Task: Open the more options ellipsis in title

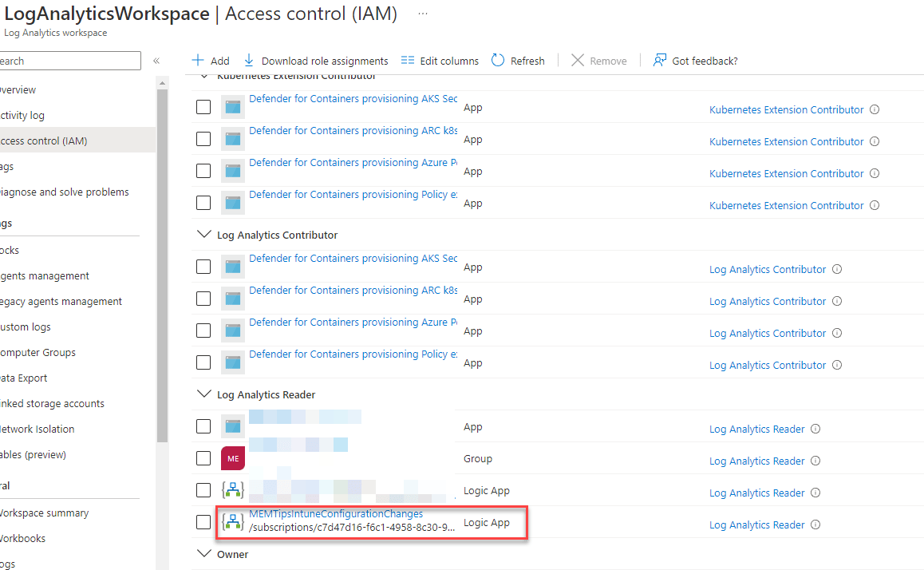Action: click(423, 13)
